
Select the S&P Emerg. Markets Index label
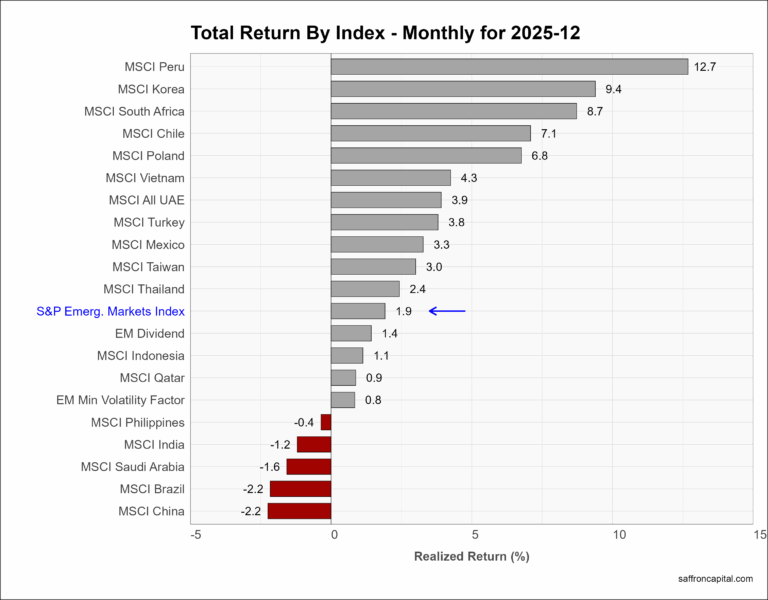(110, 311)
